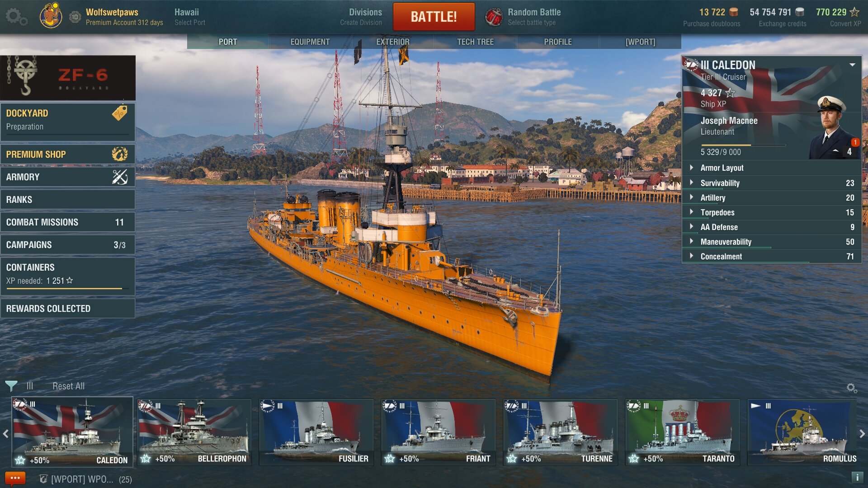The image size is (868, 488).
Task: Click the info icon in bottom corner
Action: [857, 477]
